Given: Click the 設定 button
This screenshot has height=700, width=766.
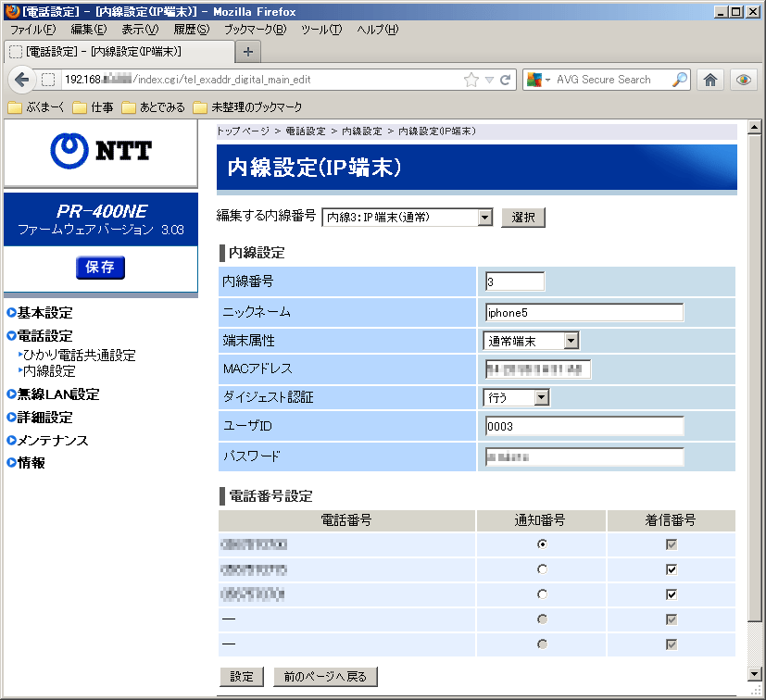Looking at the screenshot, I should 242,677.
